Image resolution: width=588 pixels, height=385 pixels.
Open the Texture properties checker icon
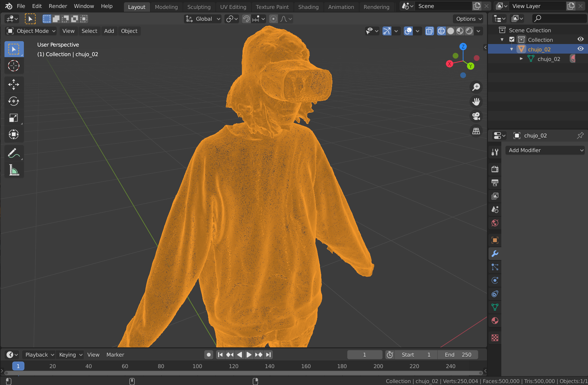pyautogui.click(x=495, y=337)
